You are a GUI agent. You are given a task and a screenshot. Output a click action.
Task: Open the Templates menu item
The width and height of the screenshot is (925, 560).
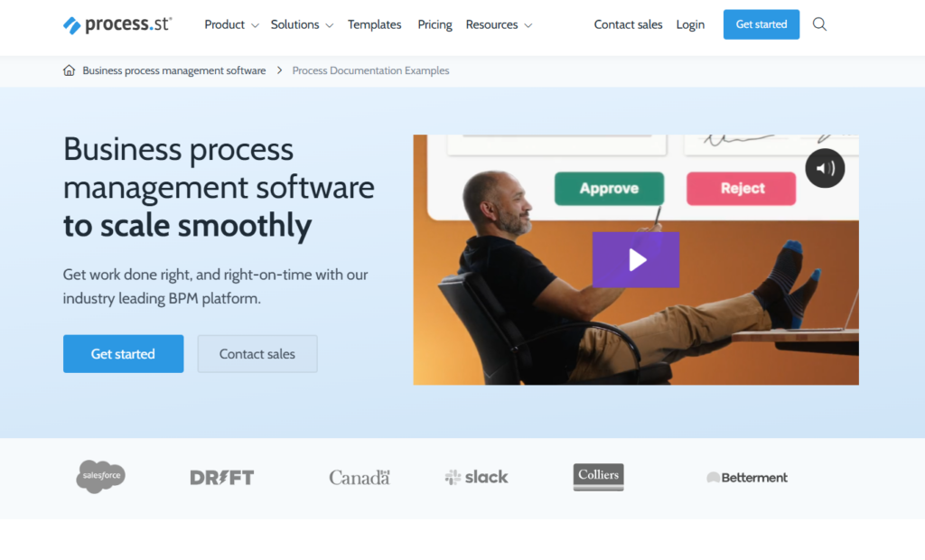374,24
